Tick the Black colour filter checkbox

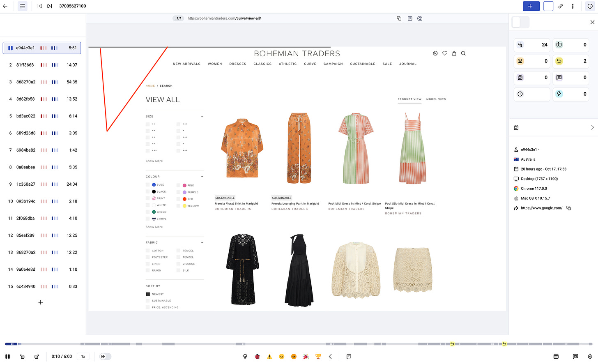(148, 191)
